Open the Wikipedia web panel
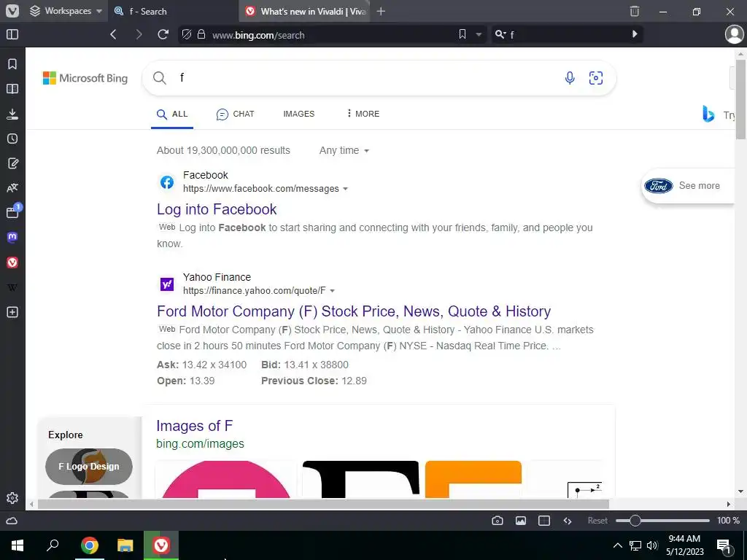 12,287
